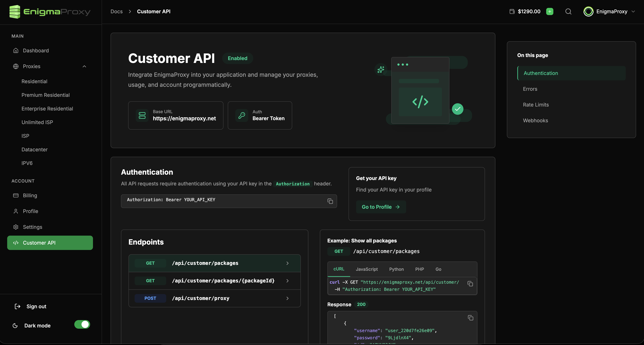Click the Customer API breadcrumb text

click(154, 11)
